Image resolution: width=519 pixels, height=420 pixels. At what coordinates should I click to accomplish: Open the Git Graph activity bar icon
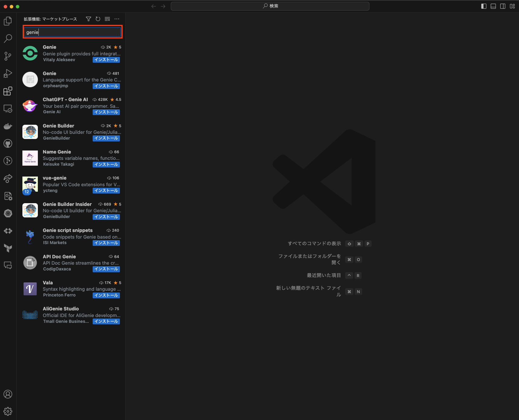tap(8, 161)
